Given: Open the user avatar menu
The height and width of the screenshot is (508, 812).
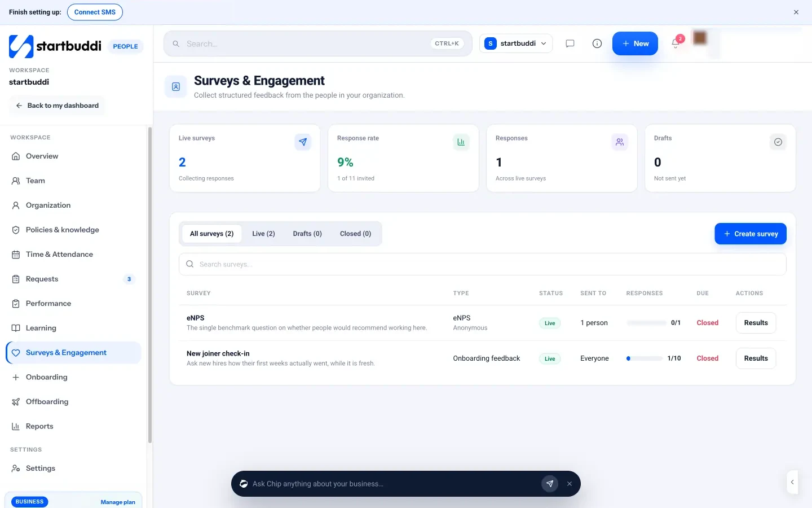Looking at the screenshot, I should (700, 38).
